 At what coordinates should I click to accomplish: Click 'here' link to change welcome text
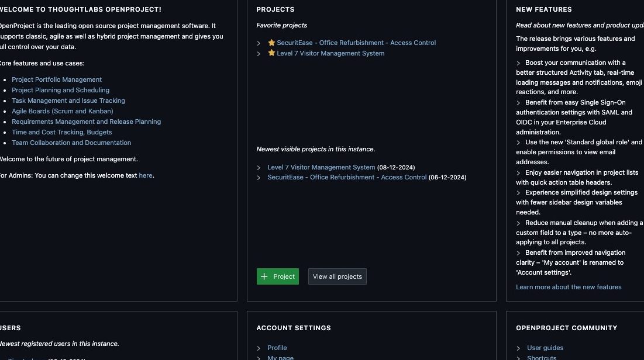[x=146, y=175]
